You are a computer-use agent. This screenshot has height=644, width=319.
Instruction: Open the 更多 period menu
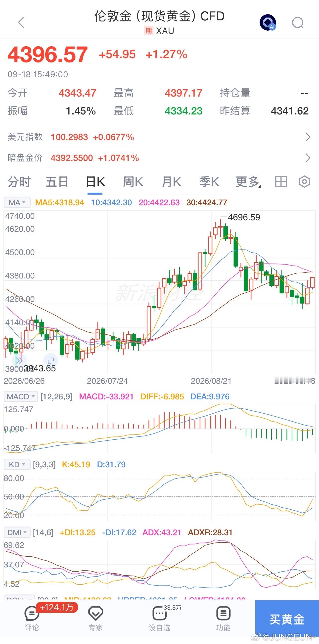pyautogui.click(x=248, y=182)
